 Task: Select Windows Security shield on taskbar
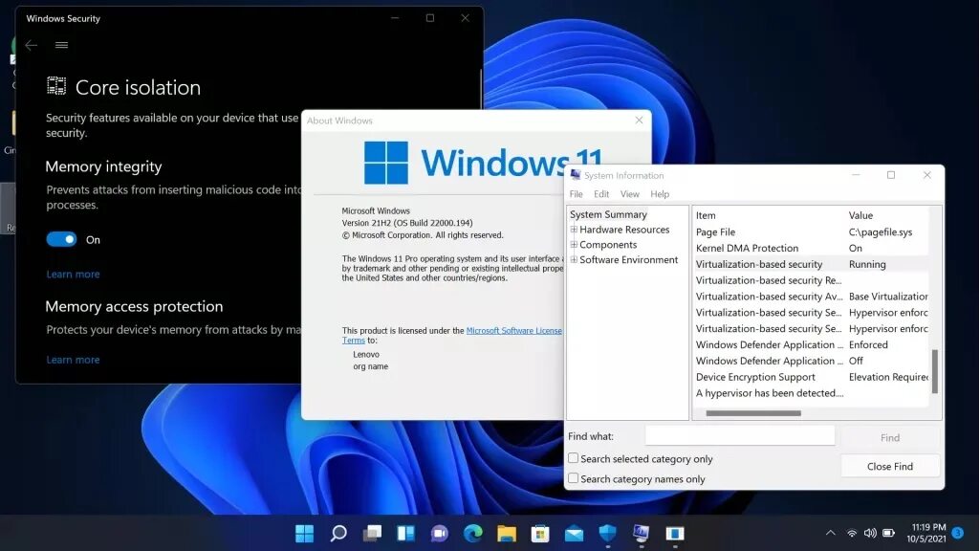pos(607,534)
